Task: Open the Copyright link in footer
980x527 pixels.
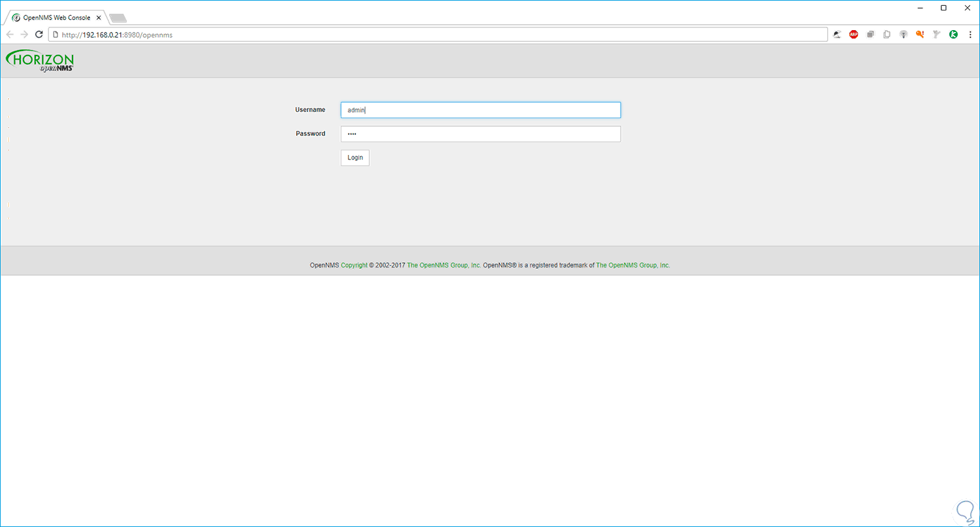Action: click(x=354, y=265)
